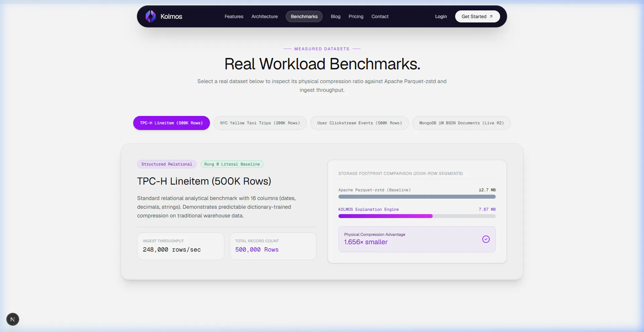Click the checkmark circle in compression advantage card

486,239
